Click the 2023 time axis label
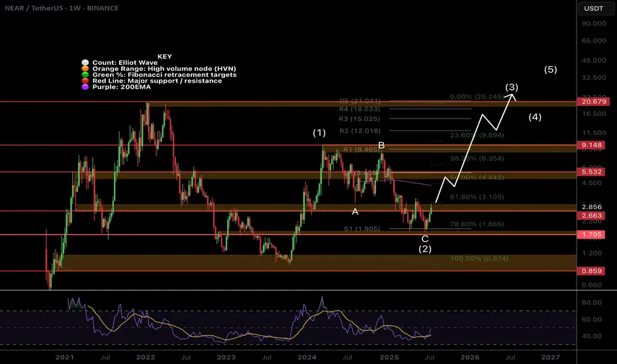The image size is (617, 364). point(226,357)
